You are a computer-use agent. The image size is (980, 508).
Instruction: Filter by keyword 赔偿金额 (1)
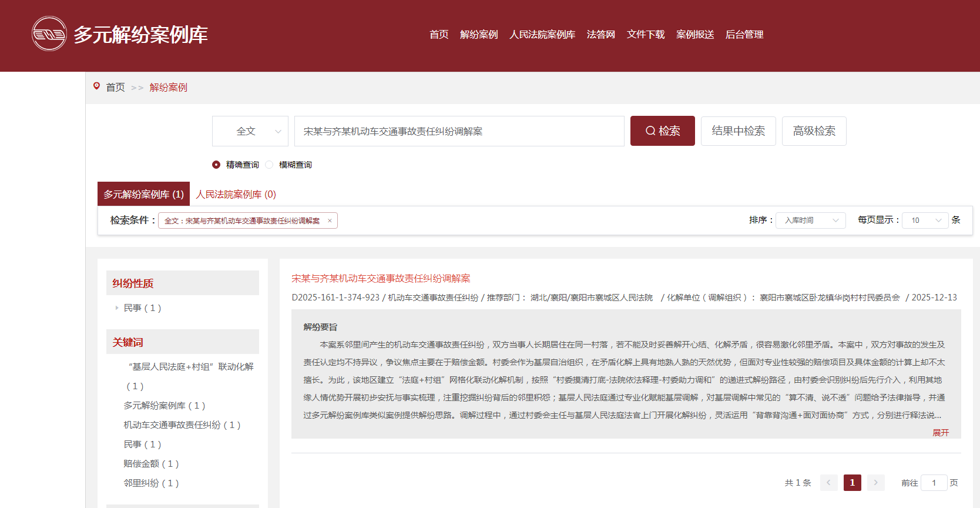[151, 464]
